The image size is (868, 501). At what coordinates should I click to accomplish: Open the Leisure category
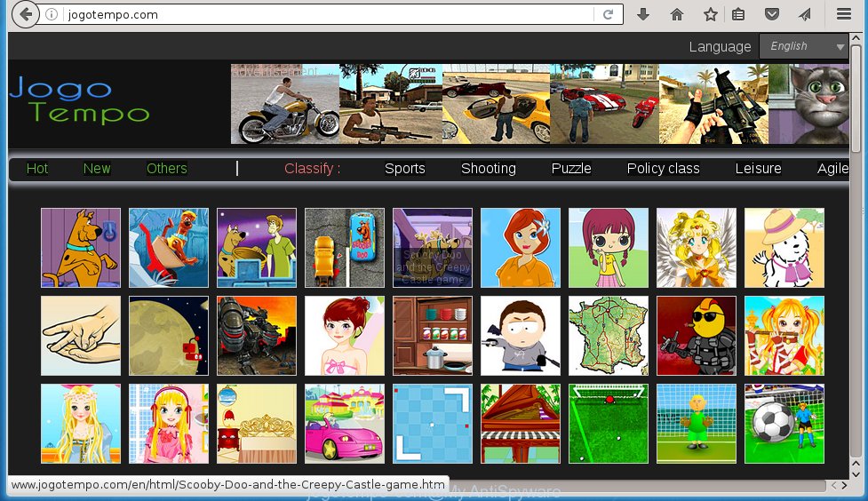[758, 168]
